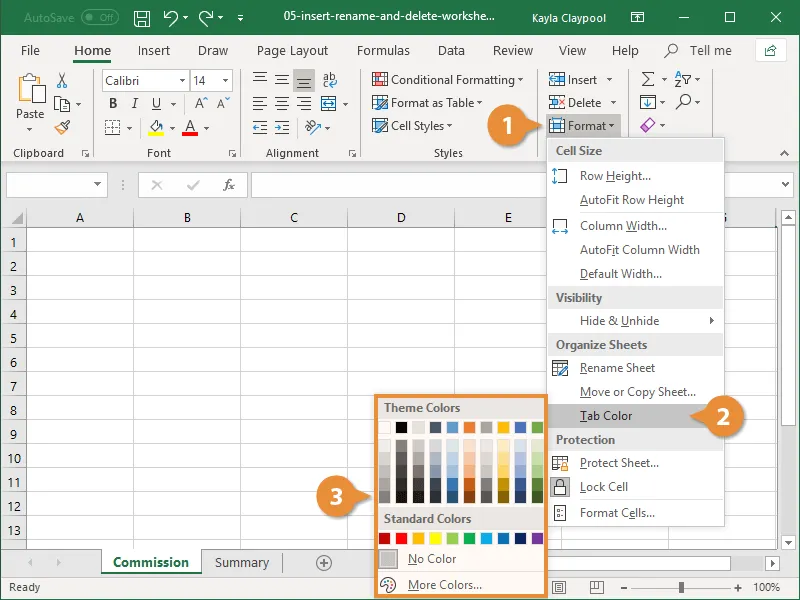
Task: Click the Fill Color paint bucket icon
Action: click(156, 127)
